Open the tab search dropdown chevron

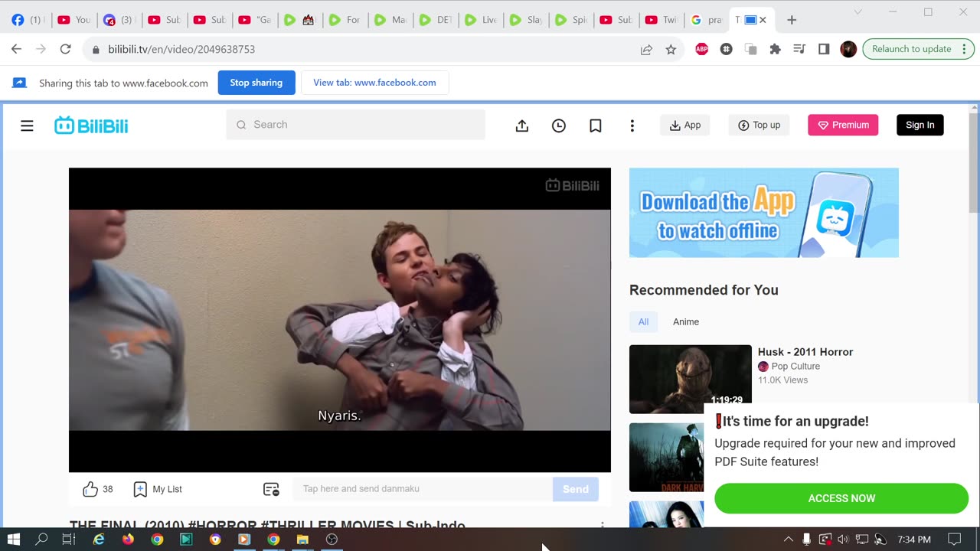tap(857, 12)
